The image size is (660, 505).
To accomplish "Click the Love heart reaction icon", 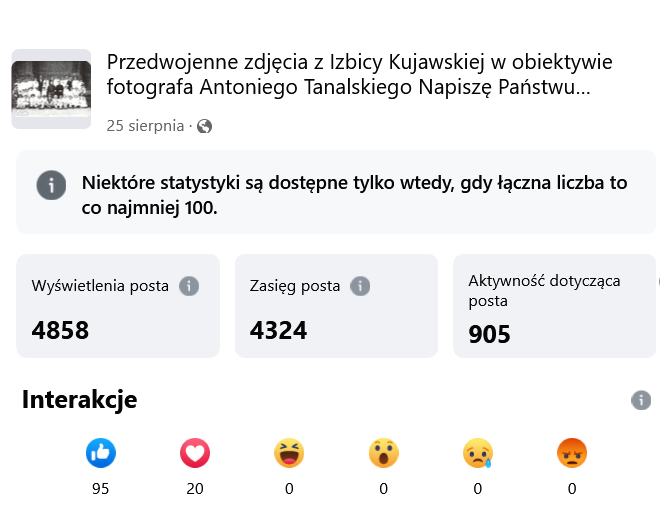I will (x=195, y=453).
